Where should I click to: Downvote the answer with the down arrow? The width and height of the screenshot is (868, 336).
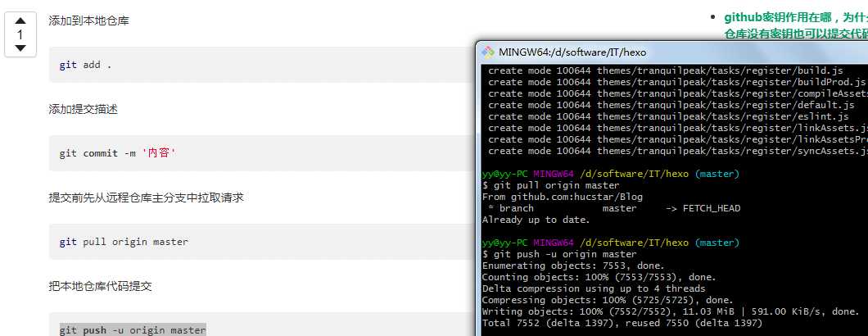tap(20, 48)
